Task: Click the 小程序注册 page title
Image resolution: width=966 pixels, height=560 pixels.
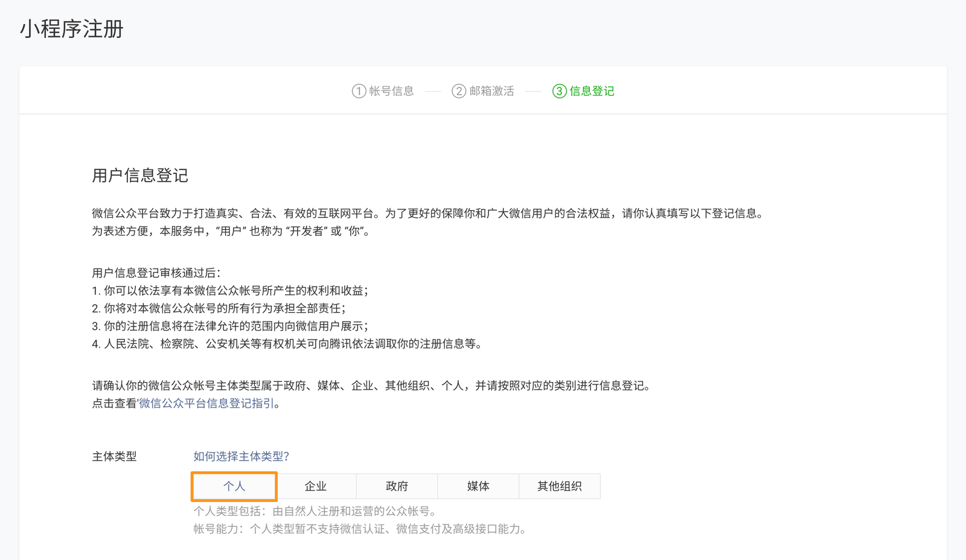Action: pyautogui.click(x=71, y=29)
